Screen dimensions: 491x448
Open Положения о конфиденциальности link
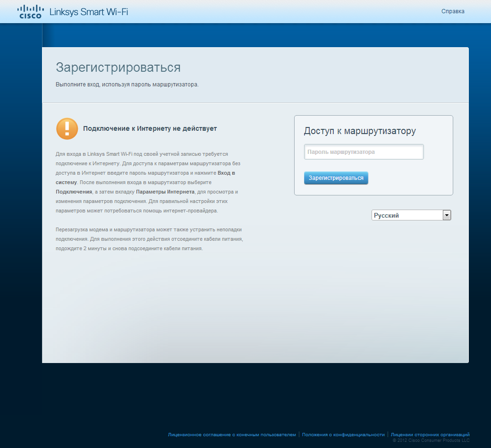point(343,434)
